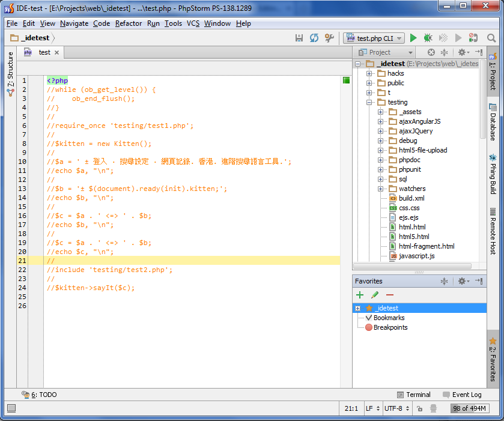
Task: Run test.php CLI with green play button
Action: coord(413,38)
